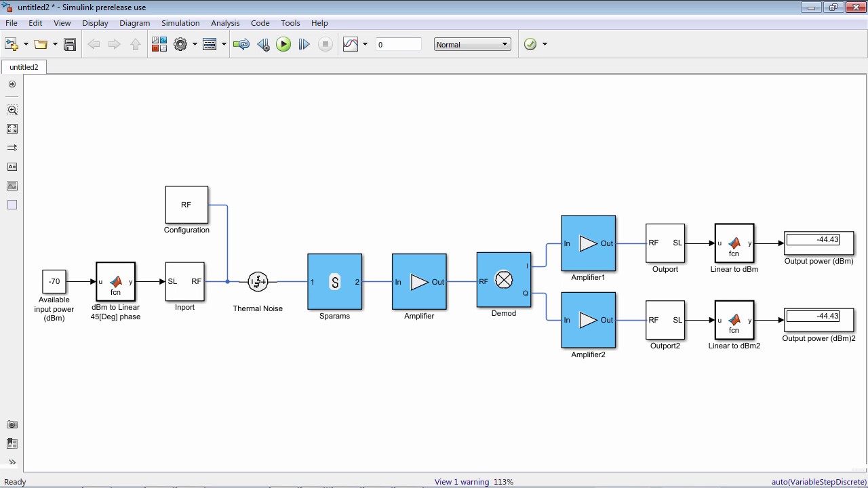Select the untitled2 model tab

pyautogui.click(x=24, y=67)
